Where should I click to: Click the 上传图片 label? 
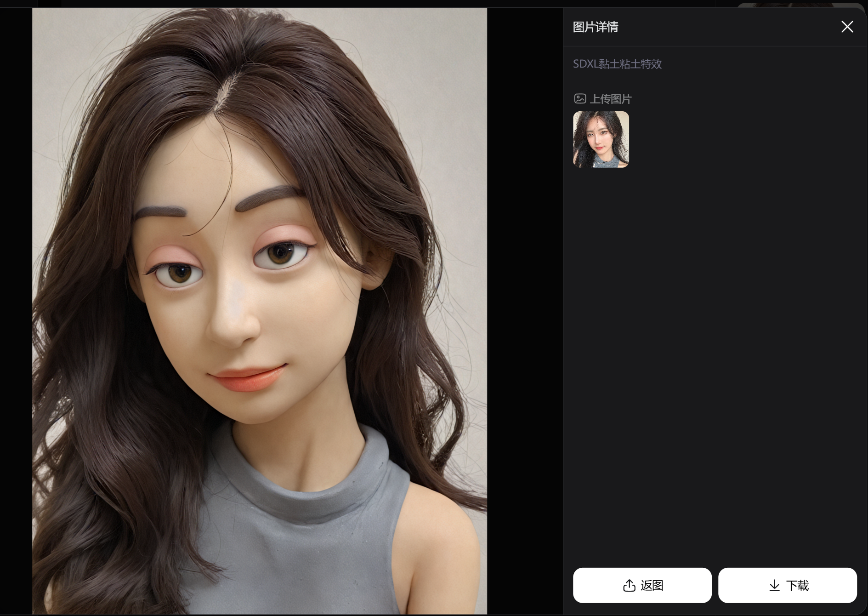click(x=611, y=99)
